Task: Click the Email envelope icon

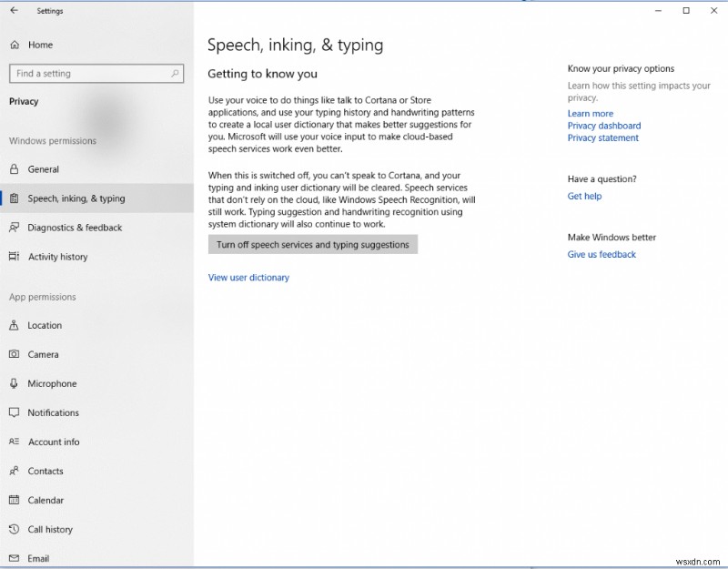Action: [13, 558]
